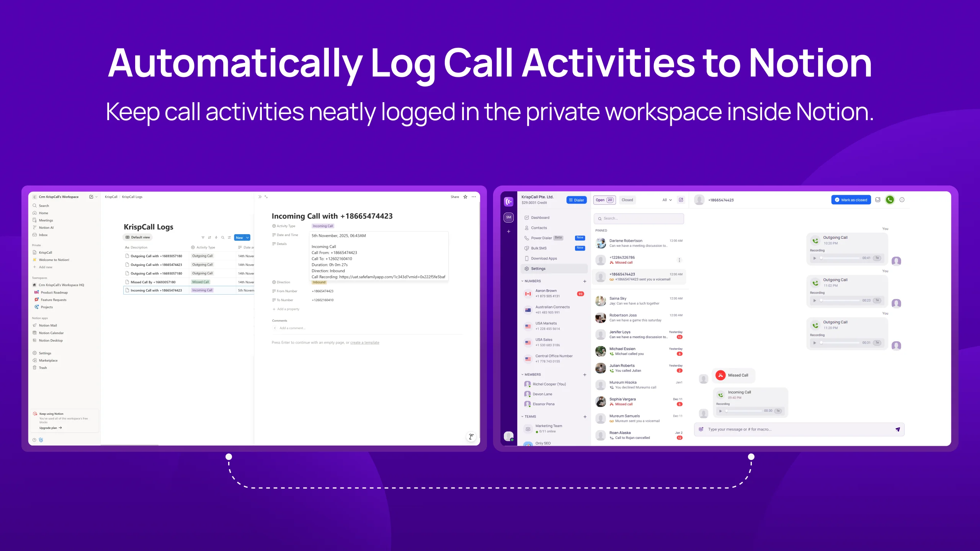This screenshot has height=551, width=980.
Task: Click the Mark as closed button
Action: 851,200
